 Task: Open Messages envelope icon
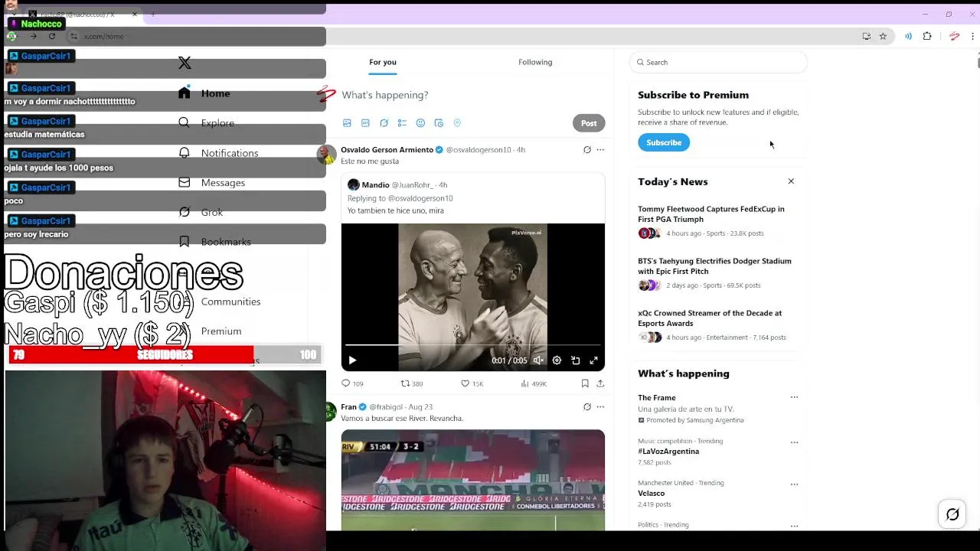[x=184, y=182]
